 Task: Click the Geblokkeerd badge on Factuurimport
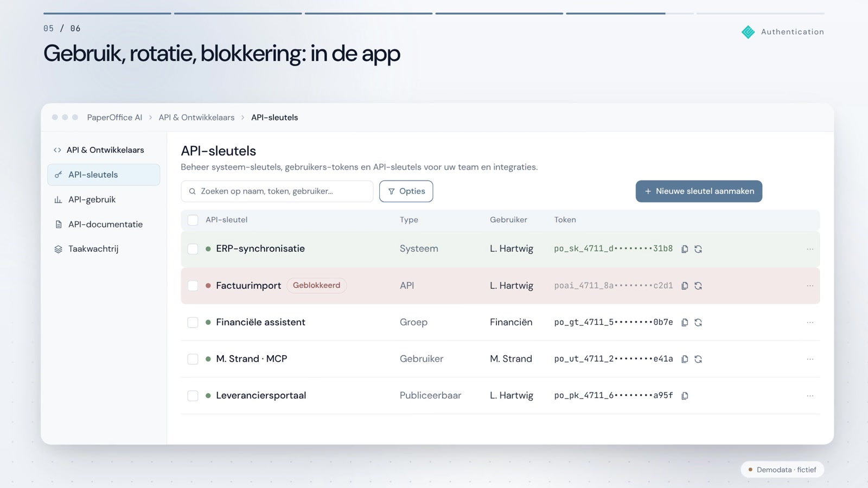[316, 285]
